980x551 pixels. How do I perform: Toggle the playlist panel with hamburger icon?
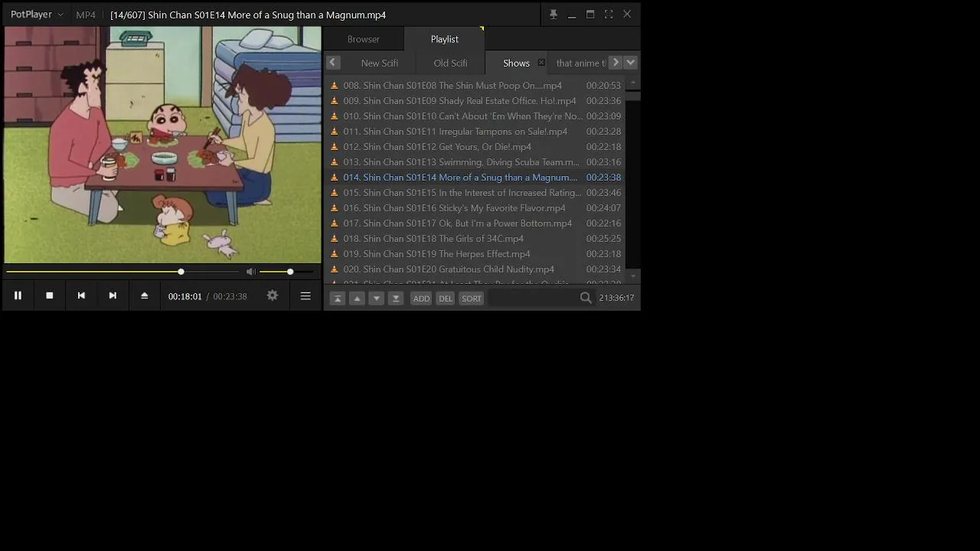305,295
